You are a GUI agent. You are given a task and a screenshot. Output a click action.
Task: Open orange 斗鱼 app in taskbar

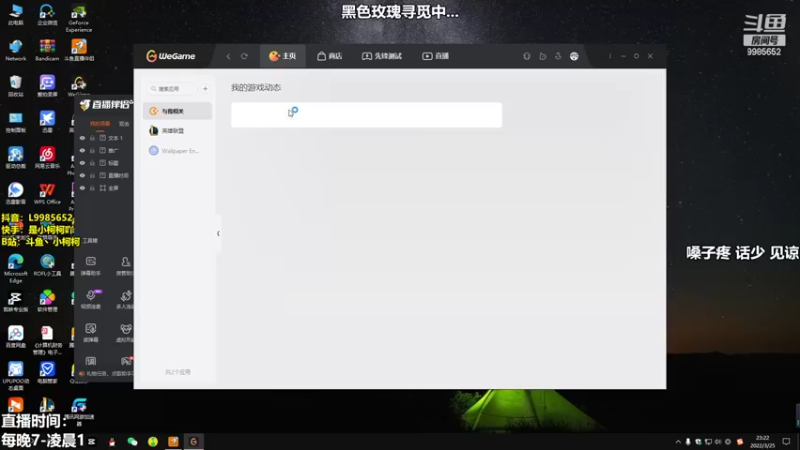[x=173, y=441]
